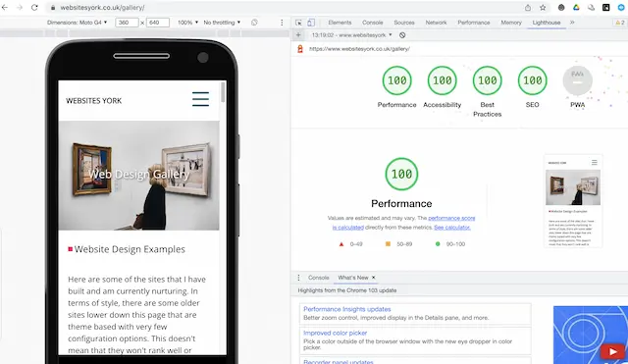
Task: Open the Console tab in the drawer
Action: coord(318,278)
